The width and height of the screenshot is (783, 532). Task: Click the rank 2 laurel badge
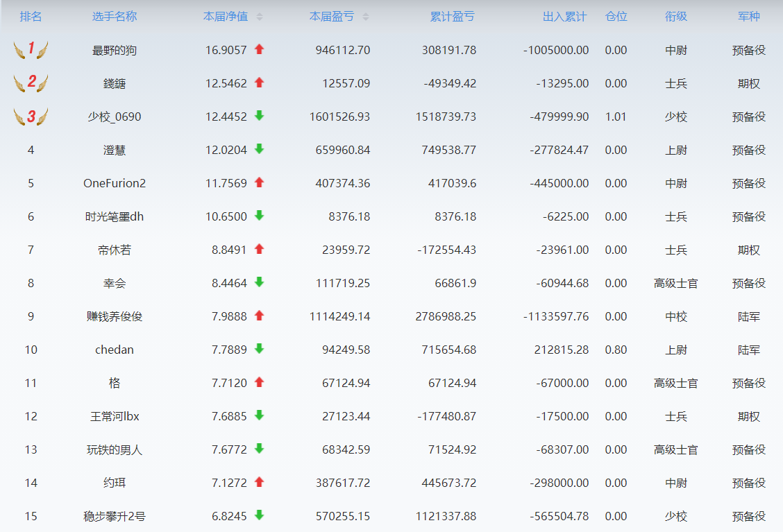pyautogui.click(x=31, y=83)
